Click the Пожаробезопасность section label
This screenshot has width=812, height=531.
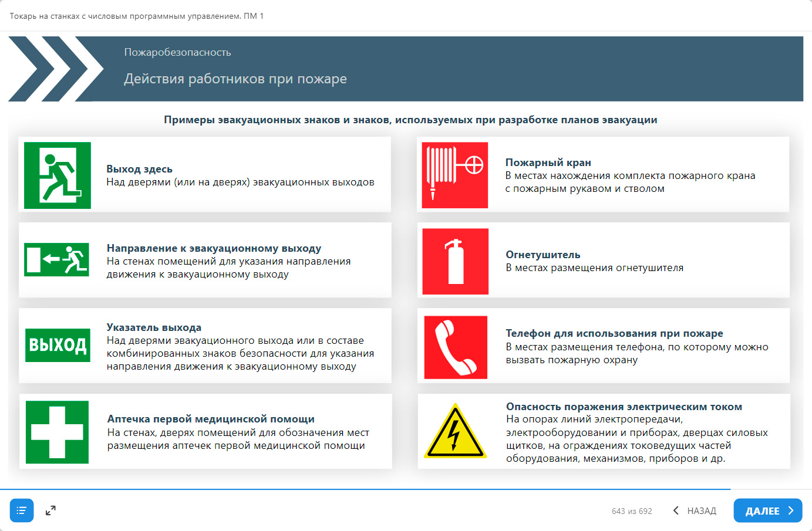(177, 52)
